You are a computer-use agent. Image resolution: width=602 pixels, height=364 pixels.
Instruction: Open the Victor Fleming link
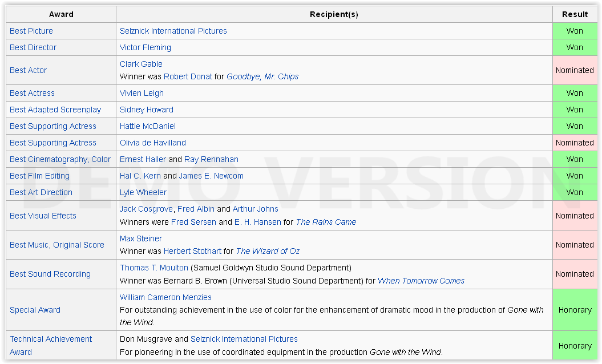(145, 47)
